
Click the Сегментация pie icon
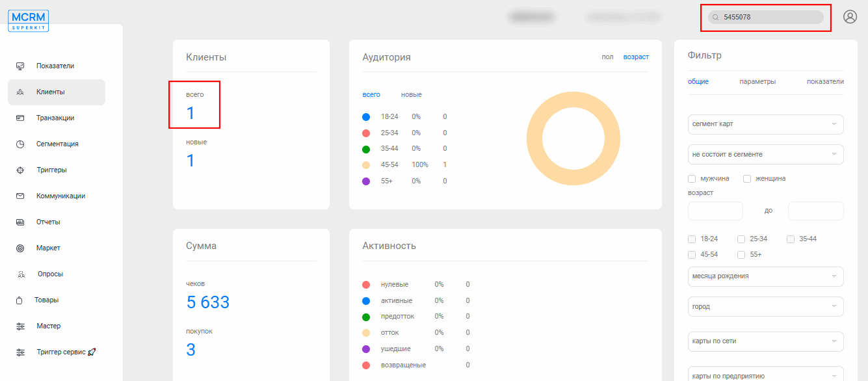coord(20,144)
